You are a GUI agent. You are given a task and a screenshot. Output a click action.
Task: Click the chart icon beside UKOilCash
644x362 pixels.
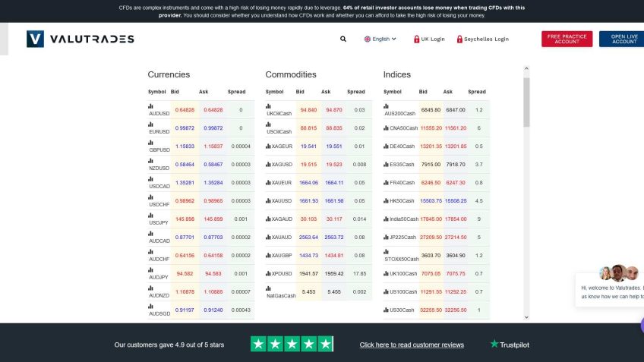click(268, 106)
